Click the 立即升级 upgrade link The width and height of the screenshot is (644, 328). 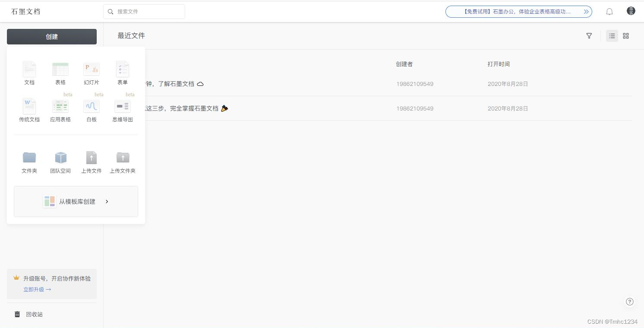(x=37, y=290)
